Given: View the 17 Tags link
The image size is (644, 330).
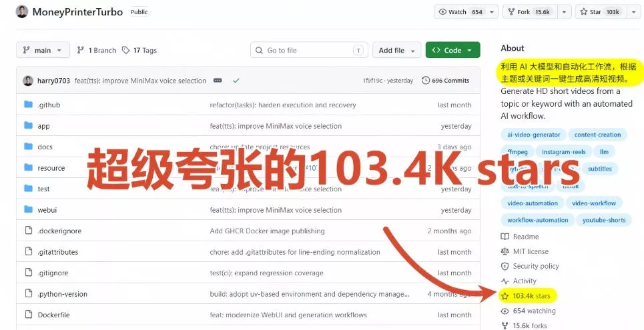Looking at the screenshot, I should (x=139, y=50).
